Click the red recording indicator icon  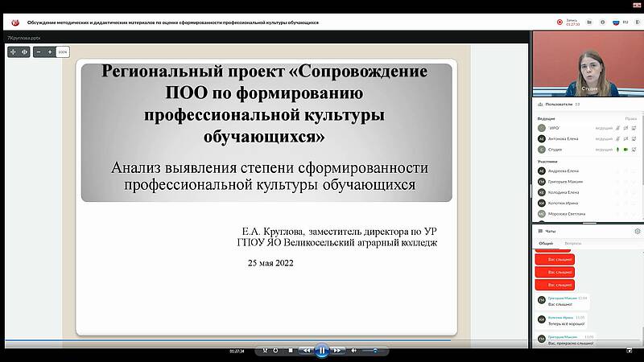[559, 23]
